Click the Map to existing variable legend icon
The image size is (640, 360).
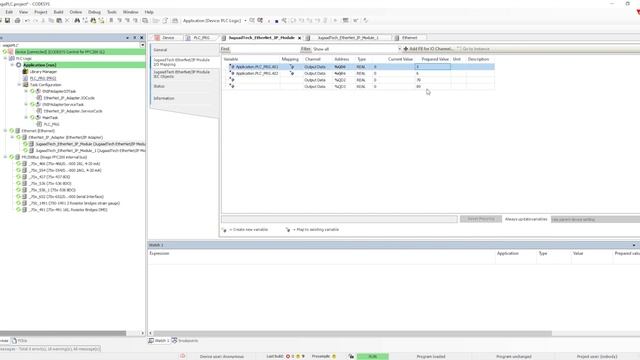pos(288,230)
